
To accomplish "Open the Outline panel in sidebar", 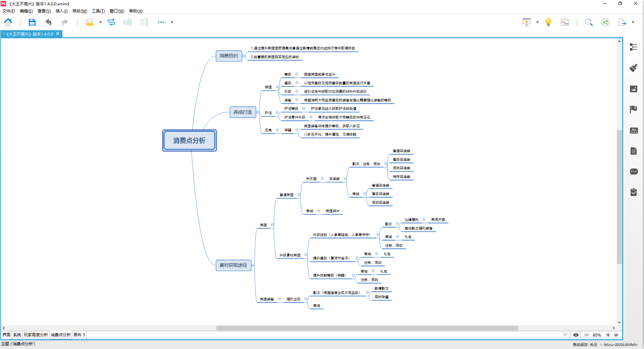I will click(x=633, y=47).
